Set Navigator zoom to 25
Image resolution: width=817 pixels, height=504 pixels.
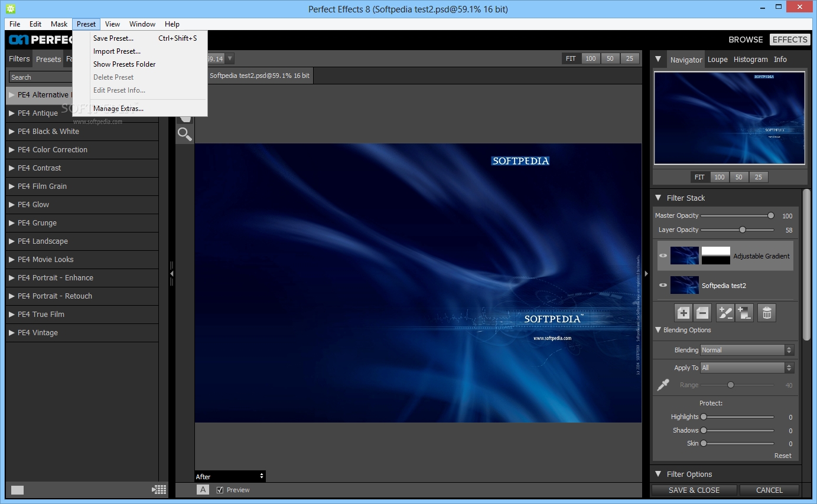[759, 177]
